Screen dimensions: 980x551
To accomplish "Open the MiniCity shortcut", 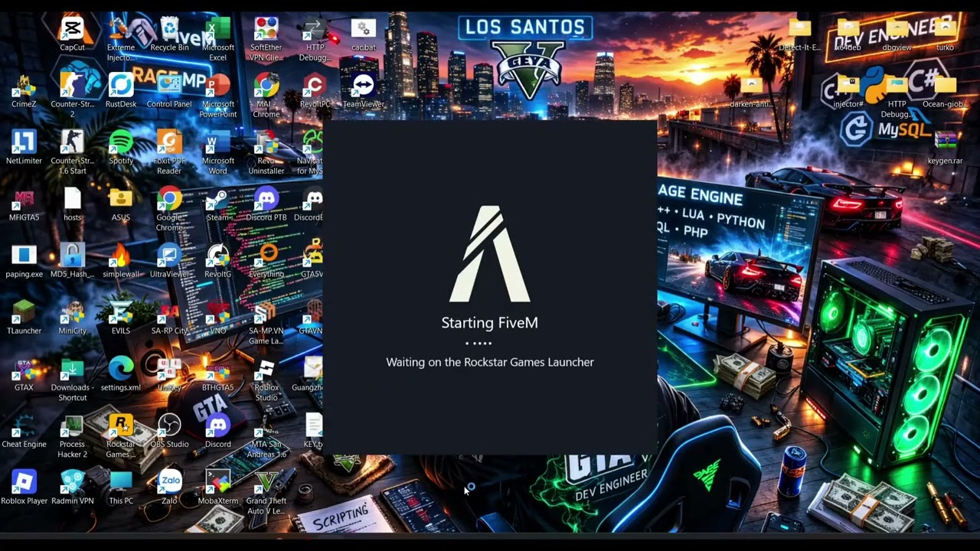I will (72, 313).
